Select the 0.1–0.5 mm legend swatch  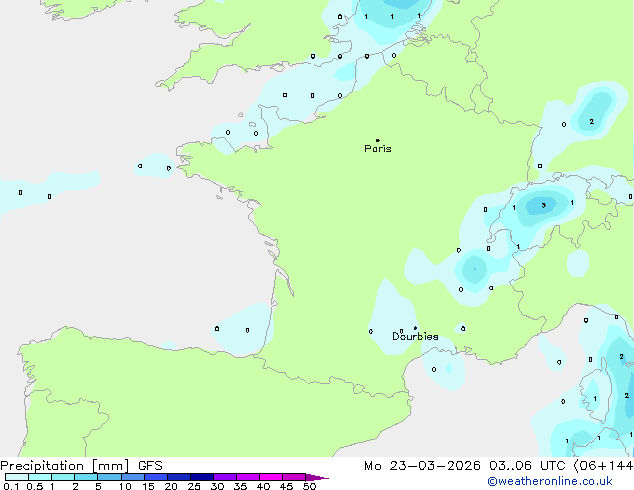[x=17, y=477]
